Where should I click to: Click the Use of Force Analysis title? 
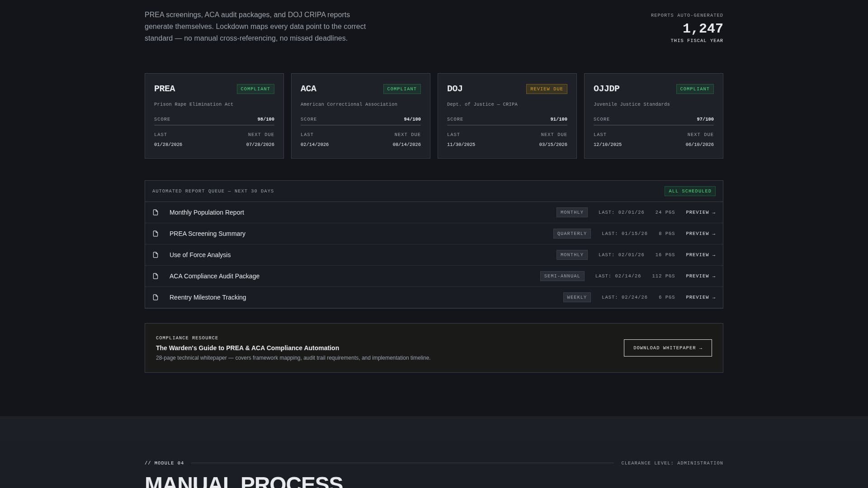(x=200, y=255)
